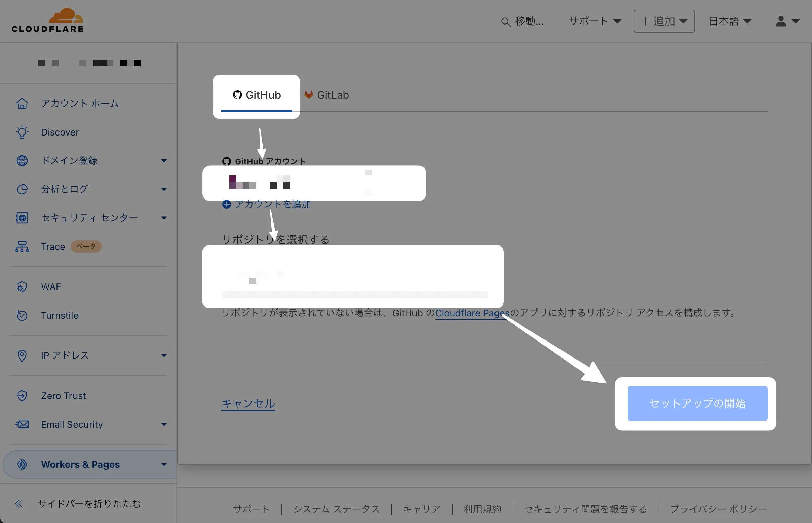Switch to the GitLab tab
The image size is (812, 523).
pyautogui.click(x=327, y=95)
